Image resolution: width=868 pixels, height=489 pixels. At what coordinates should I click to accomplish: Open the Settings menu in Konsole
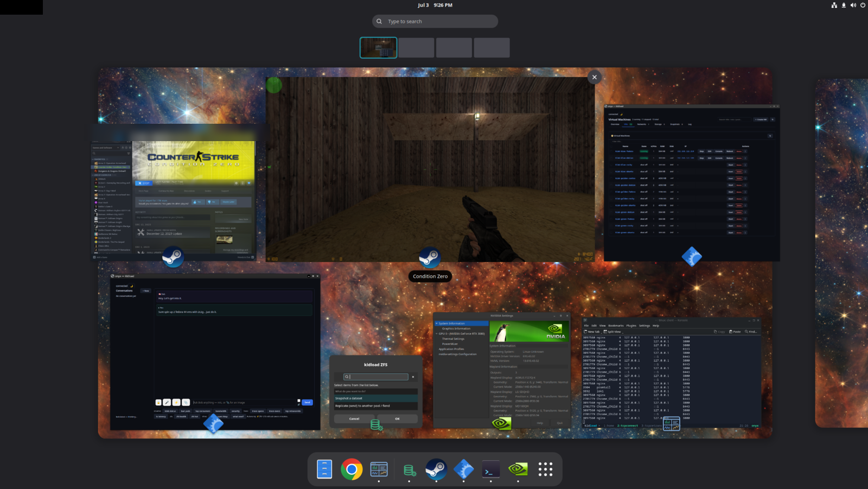tap(644, 326)
